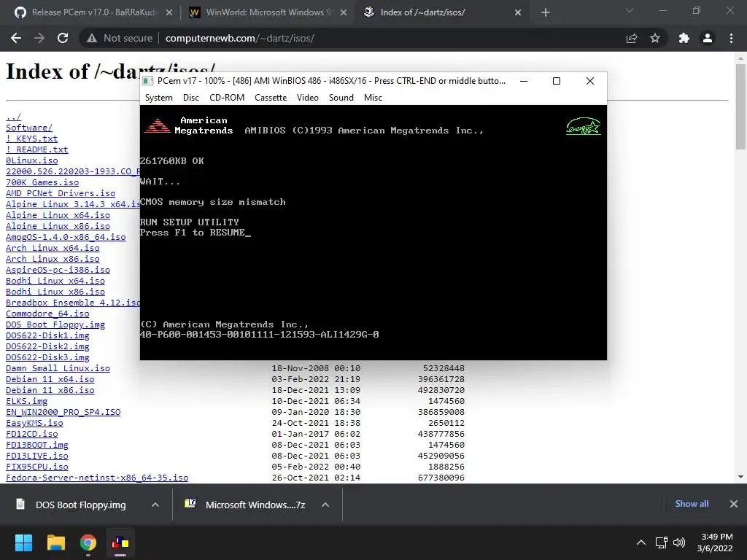This screenshot has width=747, height=560.
Task: Open PCem's Misc menu
Action: (x=373, y=98)
